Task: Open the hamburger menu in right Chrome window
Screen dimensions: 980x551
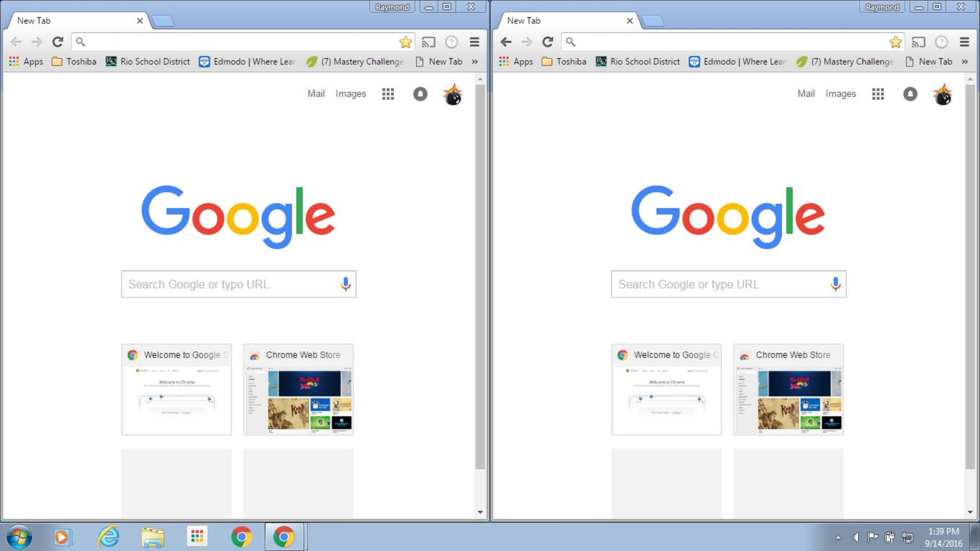Action: [964, 42]
